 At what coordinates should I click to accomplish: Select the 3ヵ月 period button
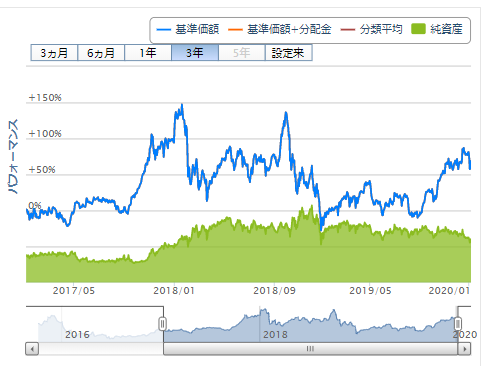coord(54,53)
